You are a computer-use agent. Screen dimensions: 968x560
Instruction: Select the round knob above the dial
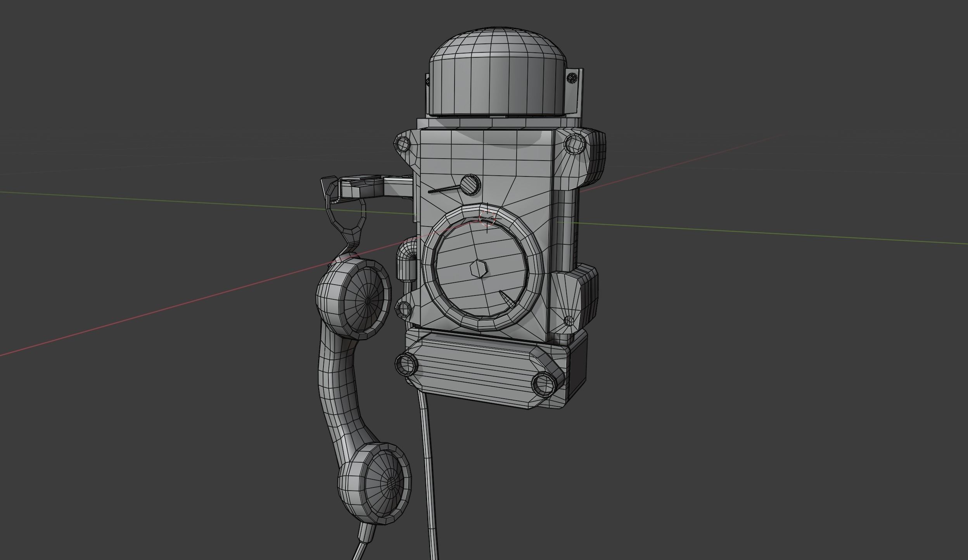[x=470, y=184]
